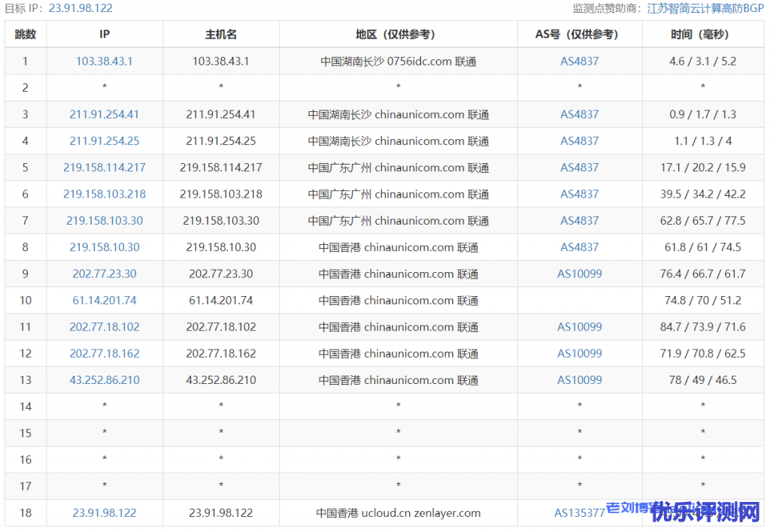
Task: Select the blue IP link 219.158.103.218
Action: coord(105,194)
